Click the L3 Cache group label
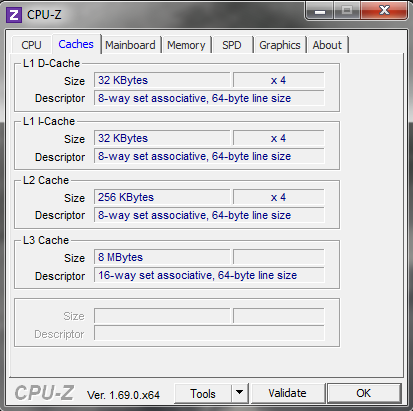 [46, 240]
